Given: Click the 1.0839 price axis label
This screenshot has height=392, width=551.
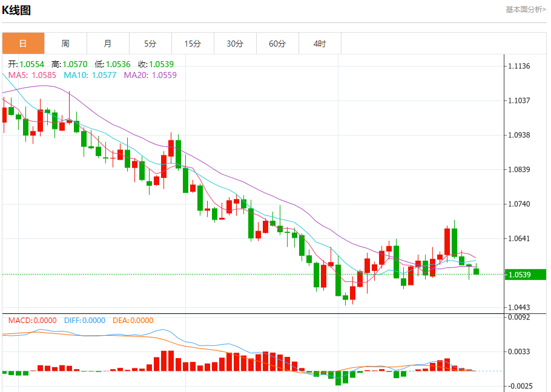Looking at the screenshot, I should point(519,169).
